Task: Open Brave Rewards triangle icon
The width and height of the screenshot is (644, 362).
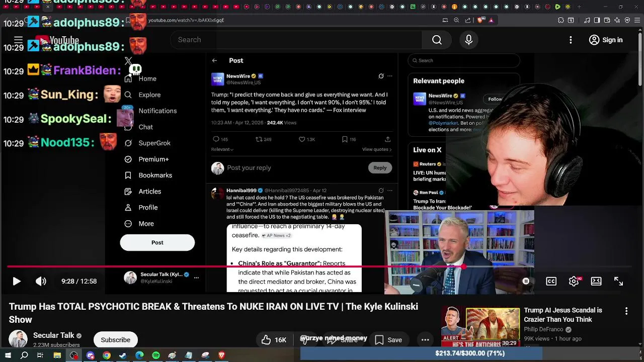Action: [491, 20]
